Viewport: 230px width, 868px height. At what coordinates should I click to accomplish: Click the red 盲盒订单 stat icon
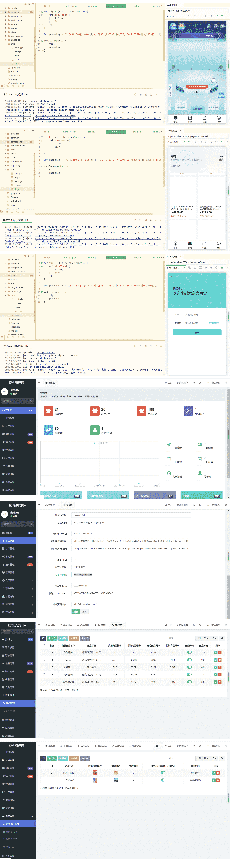click(48, 411)
